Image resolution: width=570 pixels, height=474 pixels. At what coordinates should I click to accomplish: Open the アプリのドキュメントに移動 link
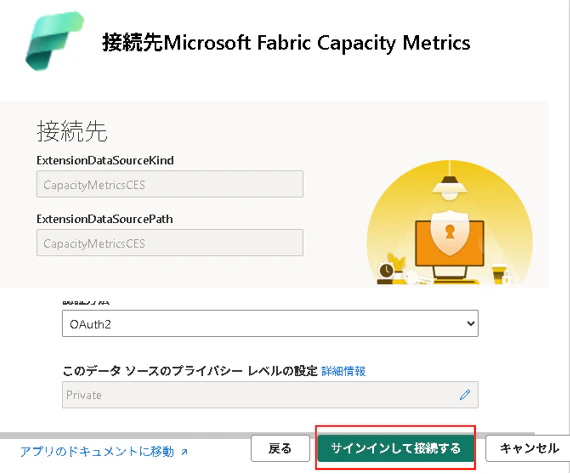[x=97, y=451]
